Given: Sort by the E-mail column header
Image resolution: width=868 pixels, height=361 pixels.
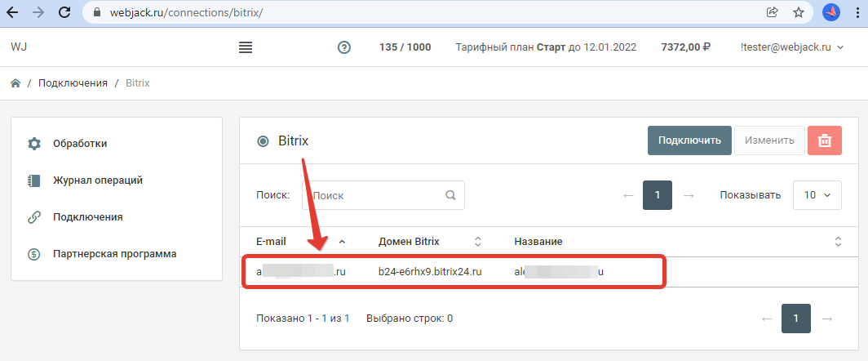Looking at the screenshot, I should tap(271, 241).
